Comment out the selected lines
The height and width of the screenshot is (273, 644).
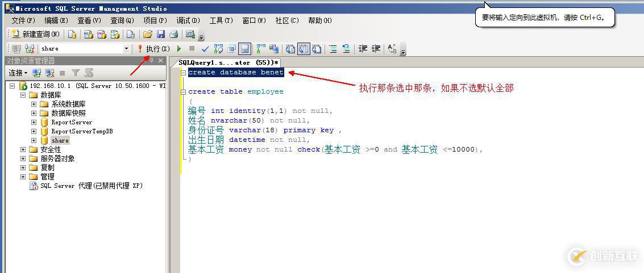click(333, 49)
